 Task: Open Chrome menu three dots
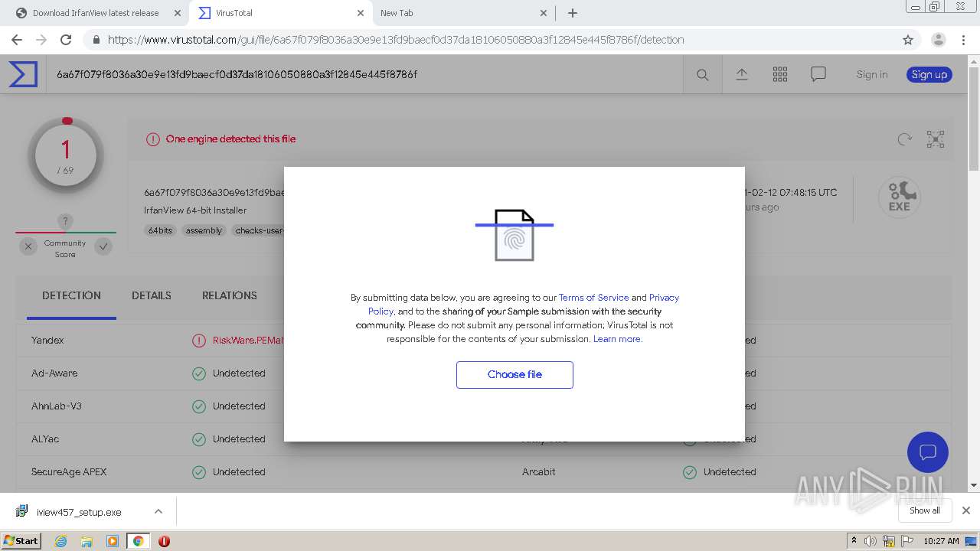tap(963, 40)
